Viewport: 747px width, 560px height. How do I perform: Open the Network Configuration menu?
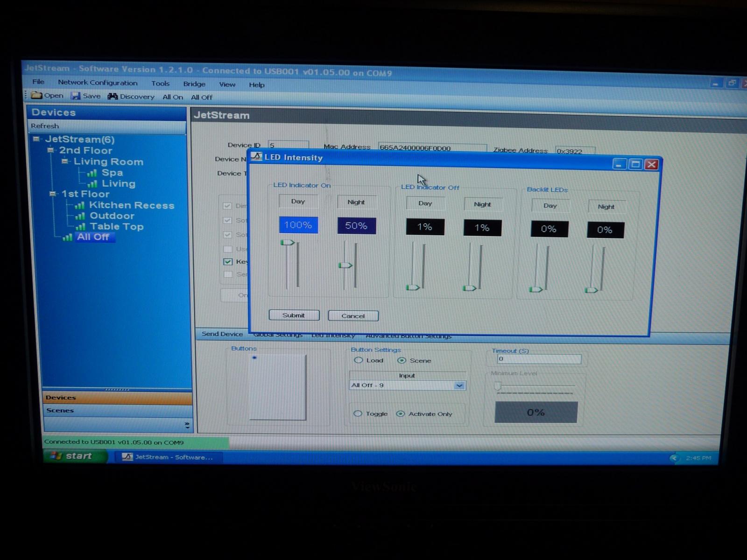(x=97, y=83)
